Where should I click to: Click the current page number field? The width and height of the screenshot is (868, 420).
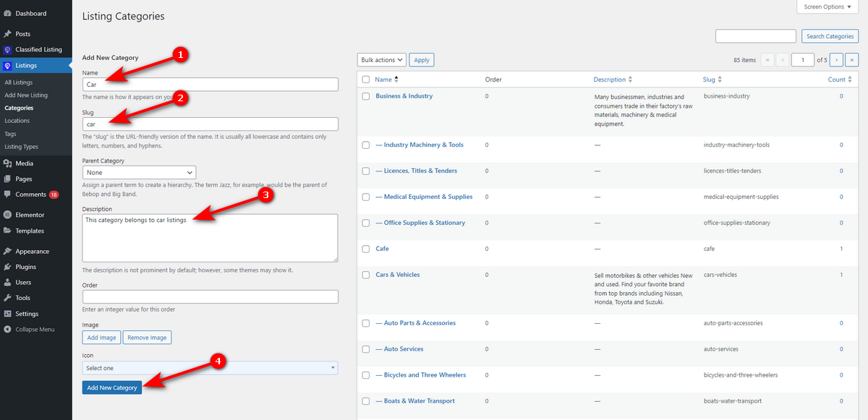(803, 60)
